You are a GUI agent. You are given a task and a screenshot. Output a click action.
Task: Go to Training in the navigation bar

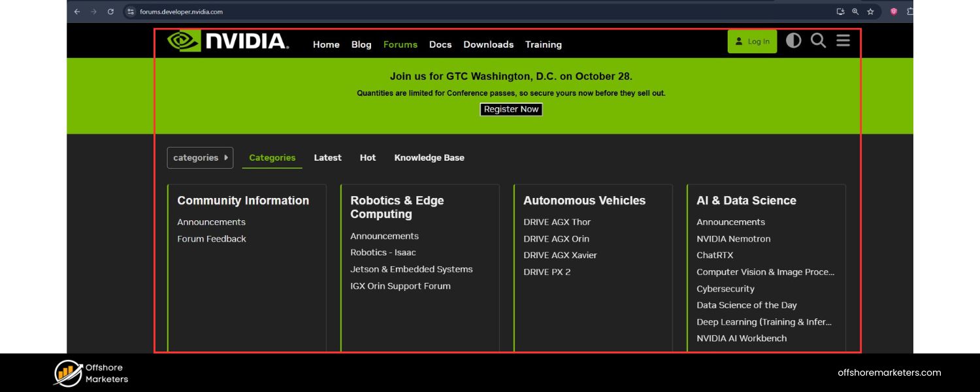pyautogui.click(x=543, y=44)
